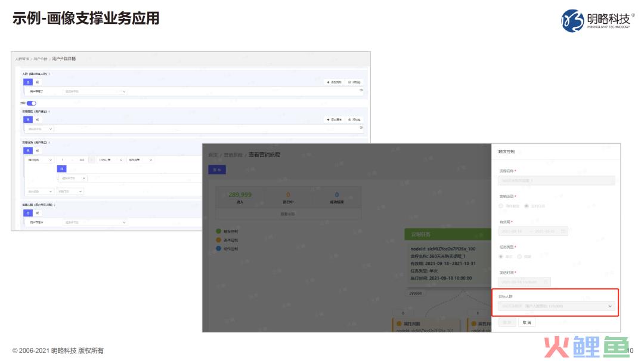Image resolution: width=644 pixels, height=361 pixels.
Task: Click the green 定时任务 node header
Action: click(448, 234)
